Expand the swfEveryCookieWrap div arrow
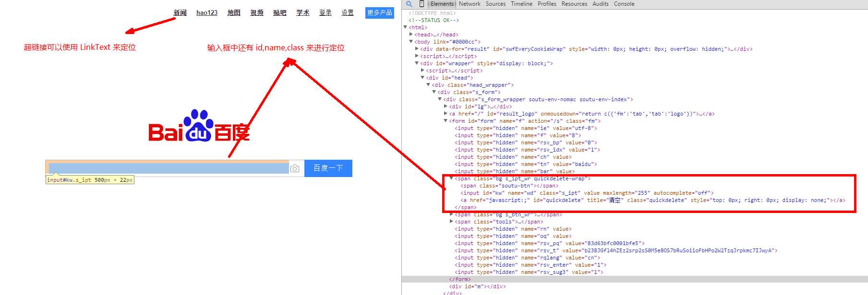The width and height of the screenshot is (868, 295). click(417, 49)
